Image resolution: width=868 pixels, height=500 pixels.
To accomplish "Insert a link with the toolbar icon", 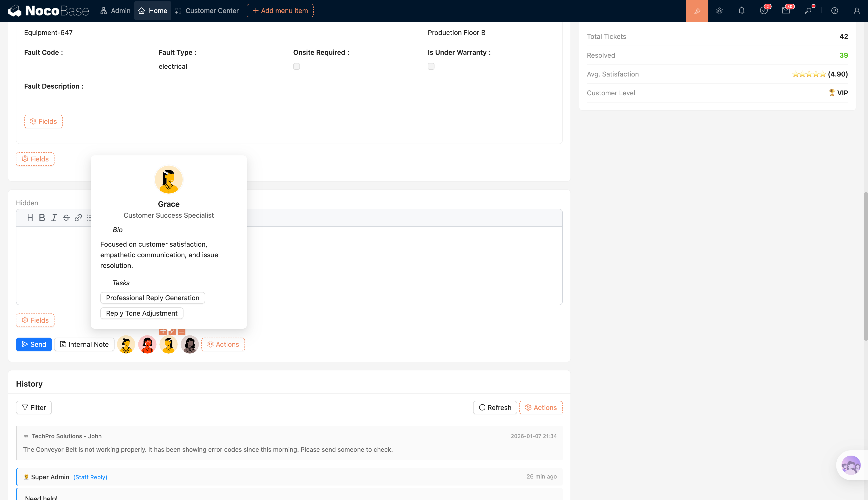I will point(78,218).
